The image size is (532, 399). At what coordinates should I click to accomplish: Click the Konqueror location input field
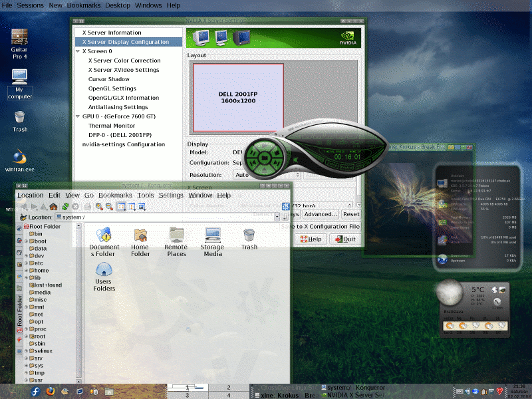(165, 217)
